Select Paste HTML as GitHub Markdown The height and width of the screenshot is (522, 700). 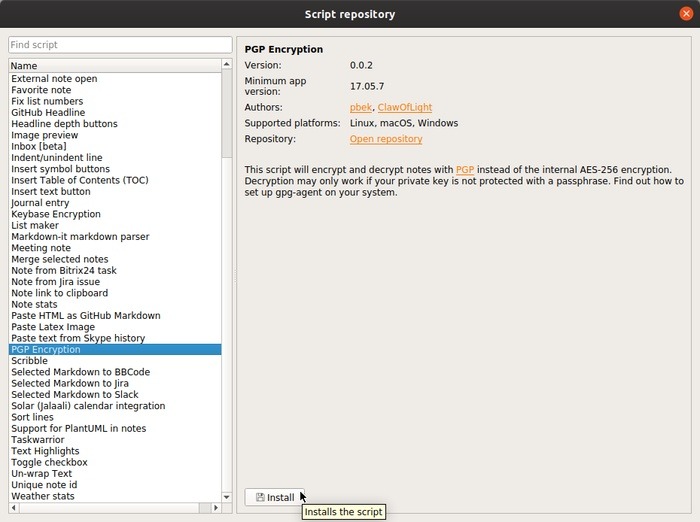(115, 316)
